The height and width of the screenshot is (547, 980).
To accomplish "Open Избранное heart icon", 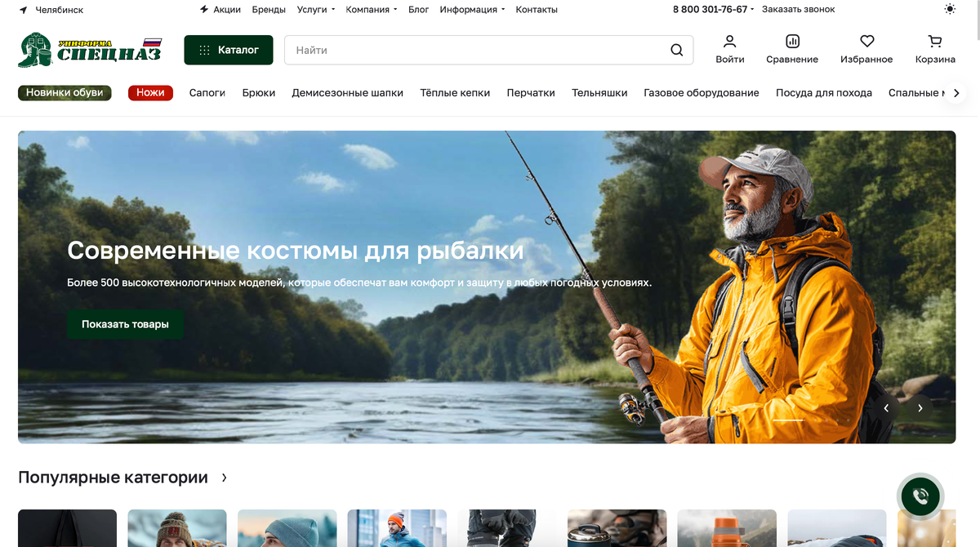I will 866,41.
